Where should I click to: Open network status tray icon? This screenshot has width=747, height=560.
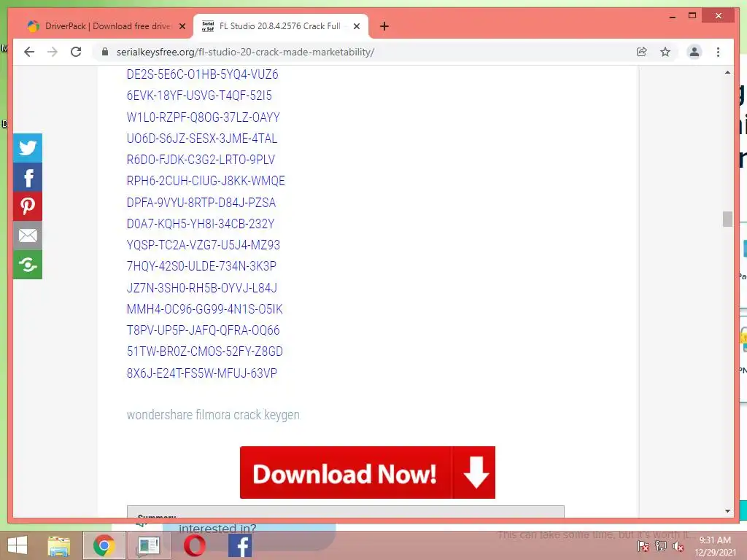[x=661, y=546]
